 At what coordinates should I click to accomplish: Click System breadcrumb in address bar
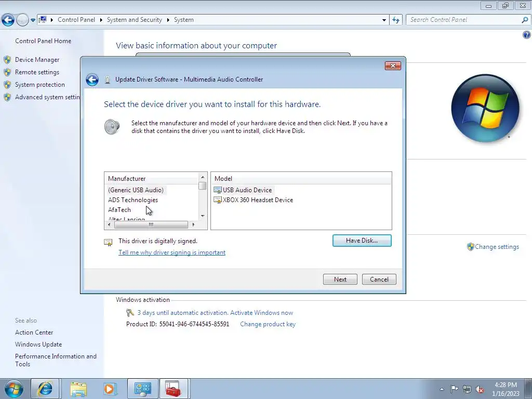click(184, 20)
